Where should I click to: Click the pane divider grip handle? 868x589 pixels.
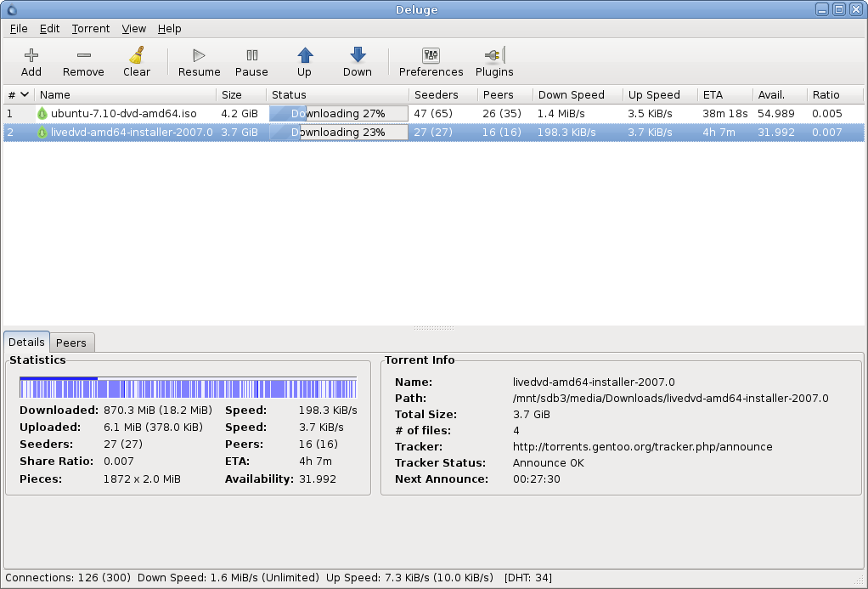point(433,328)
